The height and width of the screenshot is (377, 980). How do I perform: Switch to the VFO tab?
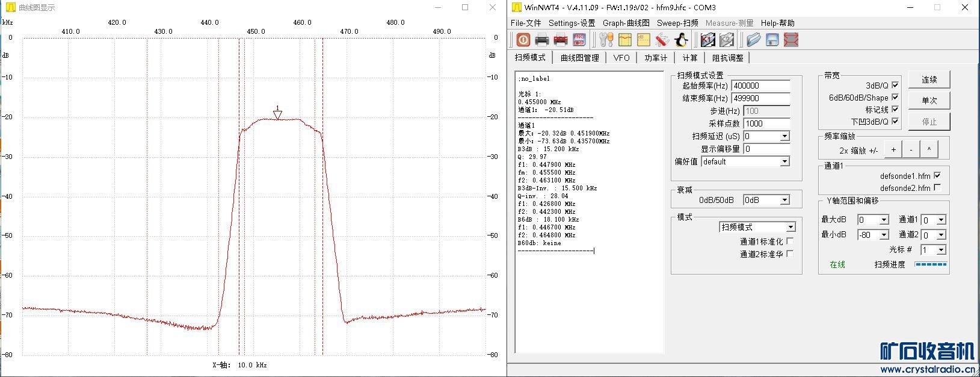621,58
